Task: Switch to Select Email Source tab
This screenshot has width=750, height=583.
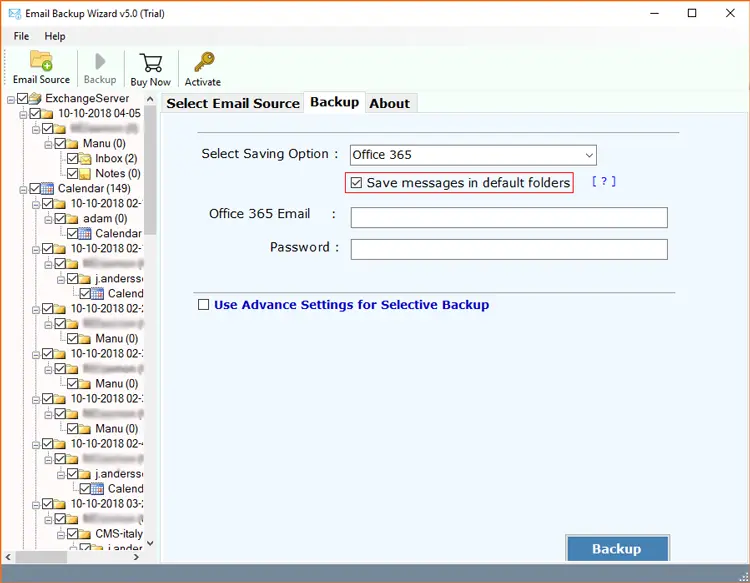Action: pyautogui.click(x=233, y=103)
